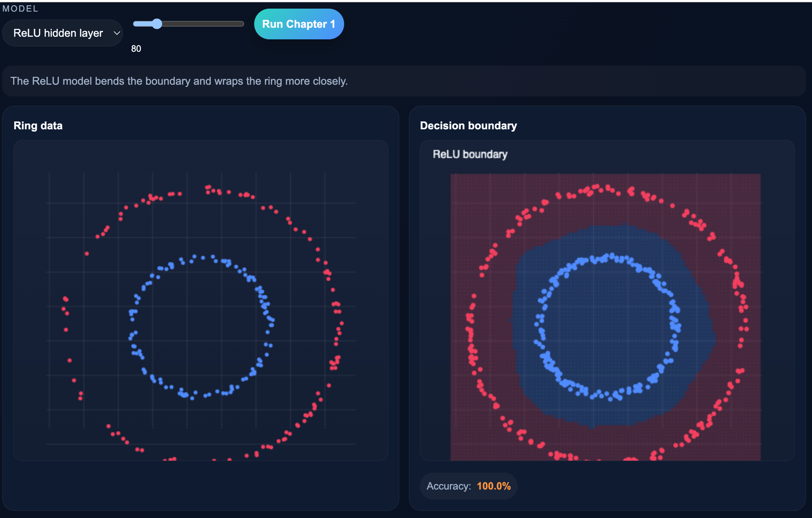The image size is (812, 518).
Task: Open the ReLU hidden layer model dropdown
Action: coord(62,33)
